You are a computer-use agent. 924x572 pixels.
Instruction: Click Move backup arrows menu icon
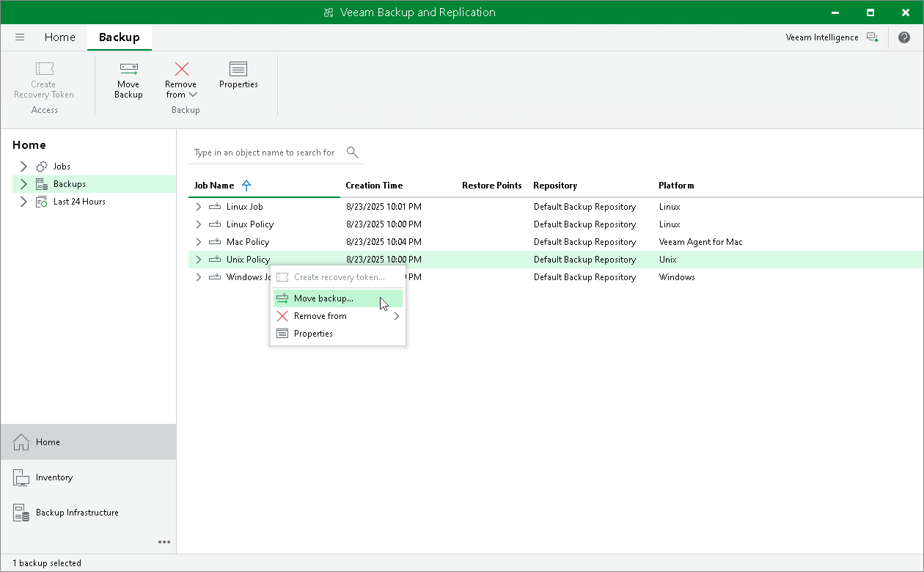pyautogui.click(x=282, y=298)
